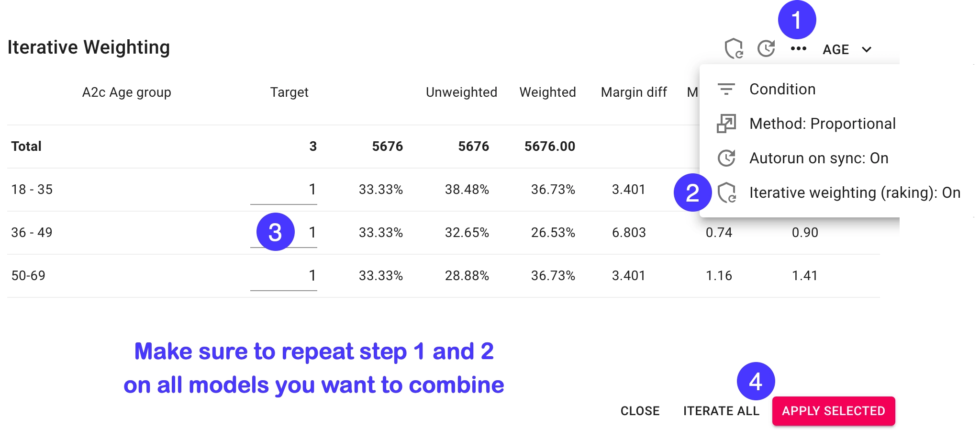Click the clock icon beside Autorun on sync
This screenshot has height=430, width=980.
[726, 158]
